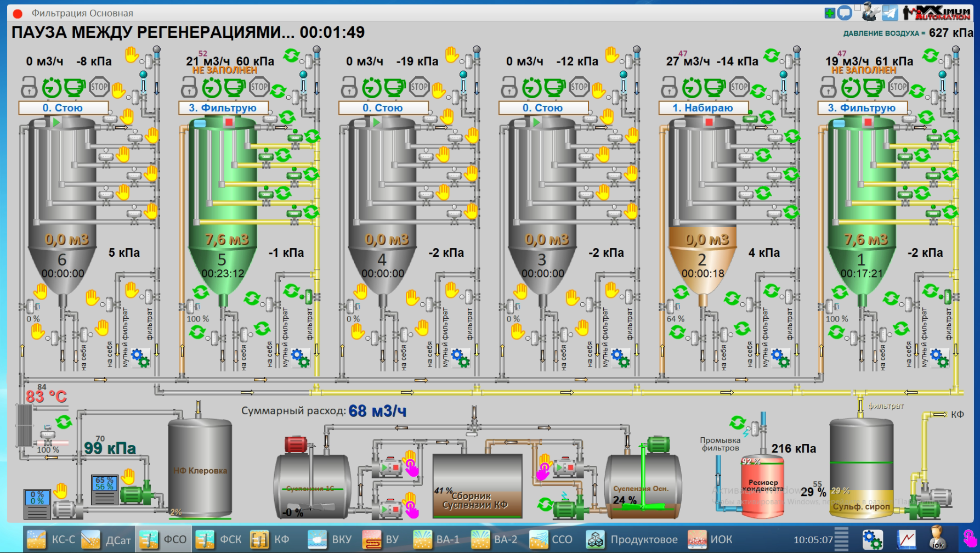Open the trend chart icon in bottom bar
980x553 pixels.
pos(907,539)
